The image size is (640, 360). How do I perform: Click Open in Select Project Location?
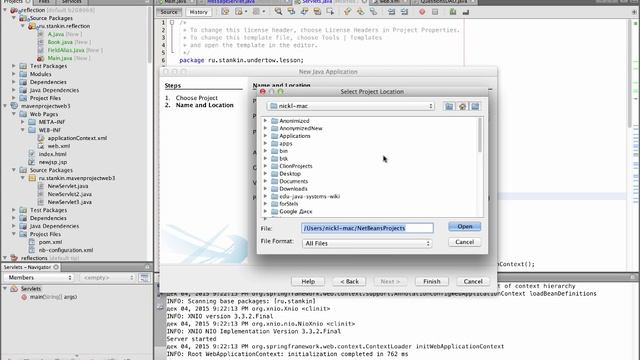[464, 227]
